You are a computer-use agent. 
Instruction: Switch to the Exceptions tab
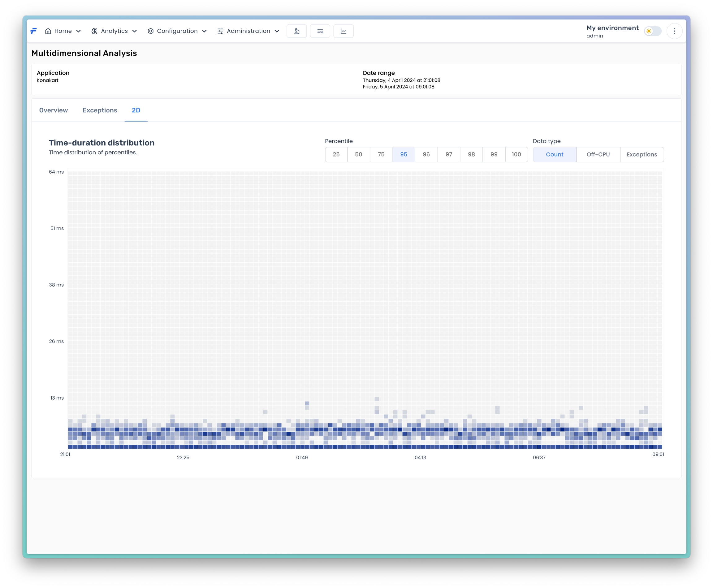click(100, 110)
